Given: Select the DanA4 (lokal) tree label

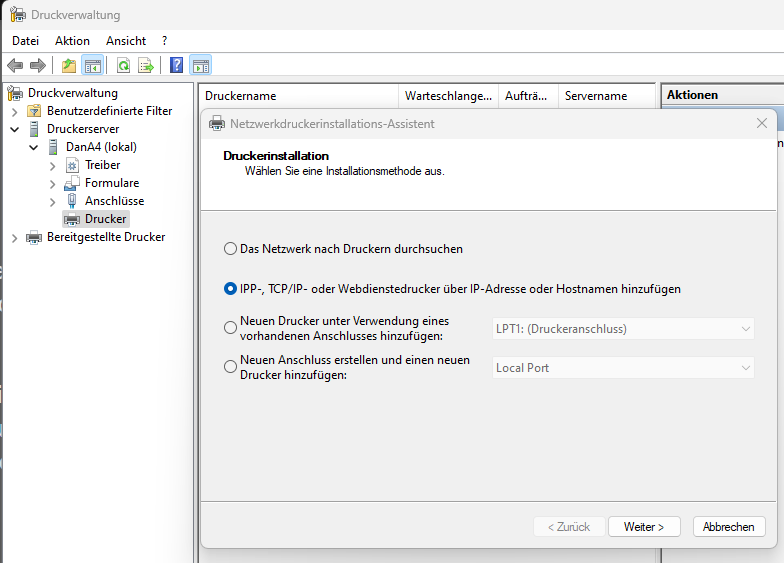Looking at the screenshot, I should 102,147.
